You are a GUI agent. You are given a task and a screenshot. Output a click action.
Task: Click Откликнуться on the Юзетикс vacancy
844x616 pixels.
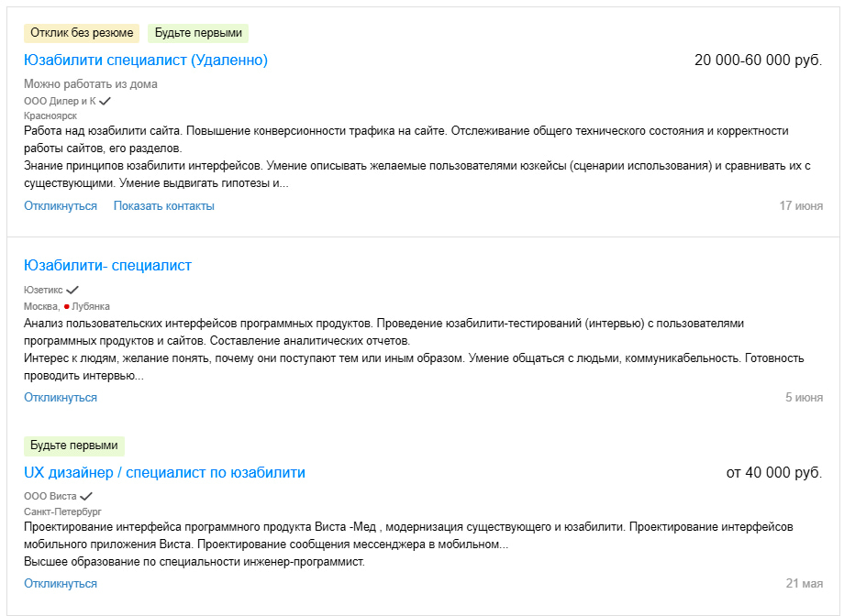click(x=60, y=397)
